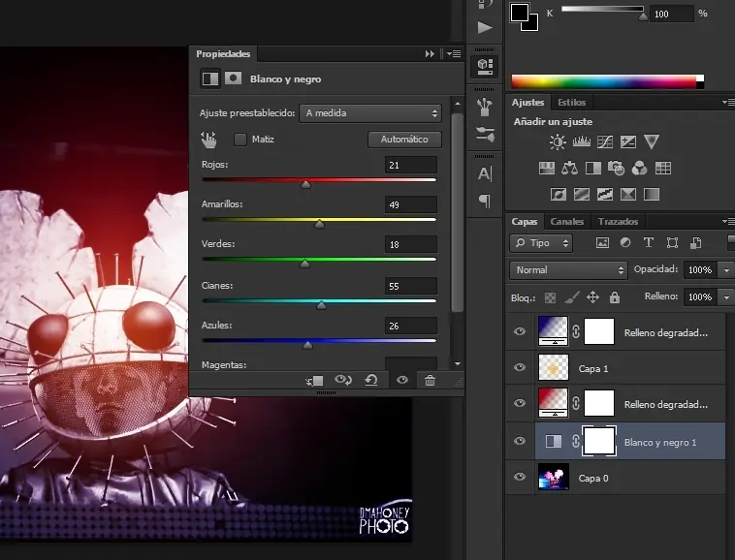This screenshot has width=735, height=560.
Task: Collapse the Propiedades panel with double arrows
Action: click(430, 54)
